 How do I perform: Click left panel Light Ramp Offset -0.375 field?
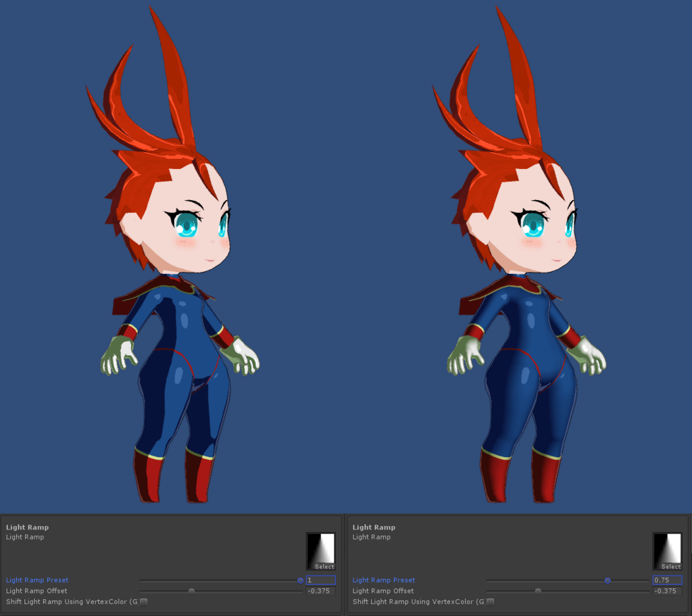coord(320,591)
